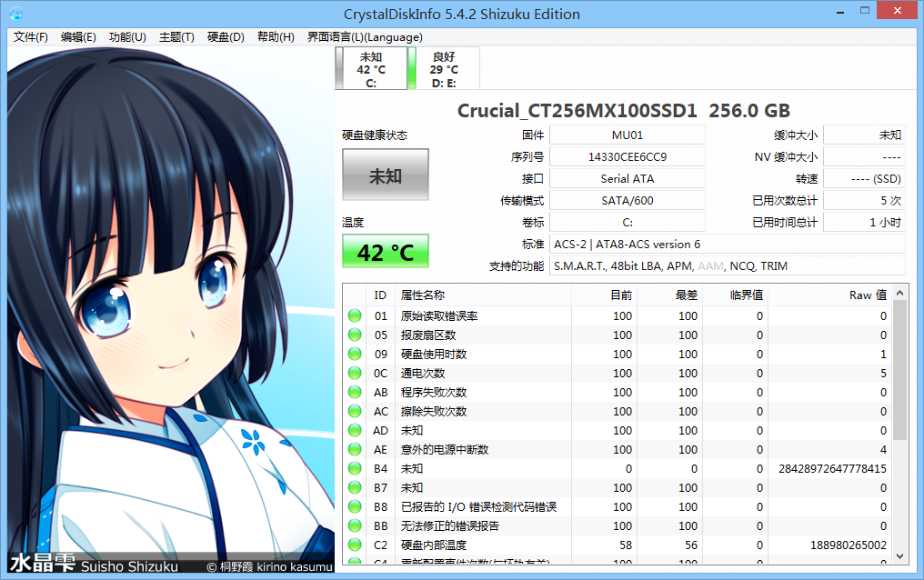The image size is (924, 580).
Task: Click the 临界值 column header
Action: [x=736, y=295]
